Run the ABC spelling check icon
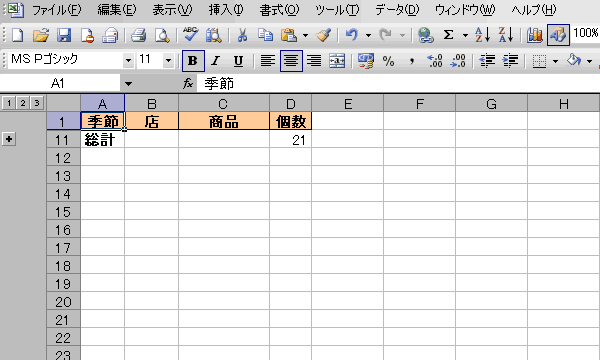This screenshot has width=600, height=360. pos(190,34)
